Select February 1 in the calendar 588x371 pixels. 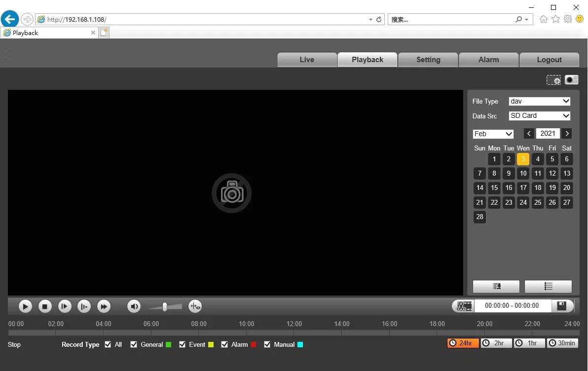click(x=494, y=159)
